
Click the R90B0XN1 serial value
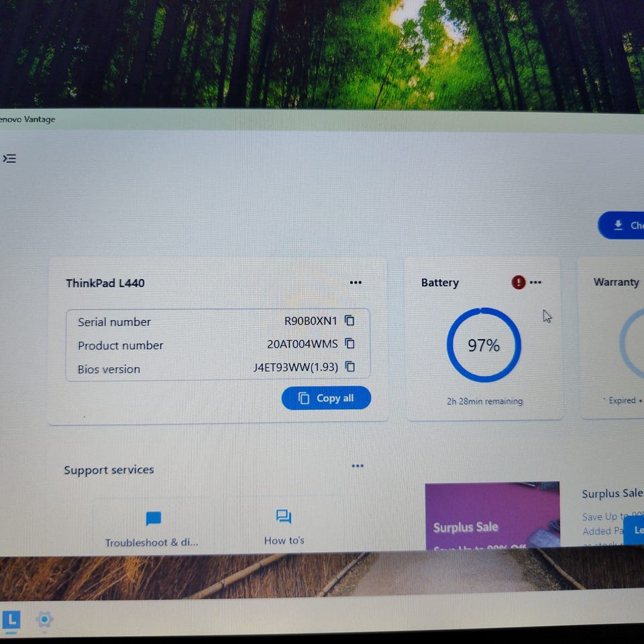[311, 321]
